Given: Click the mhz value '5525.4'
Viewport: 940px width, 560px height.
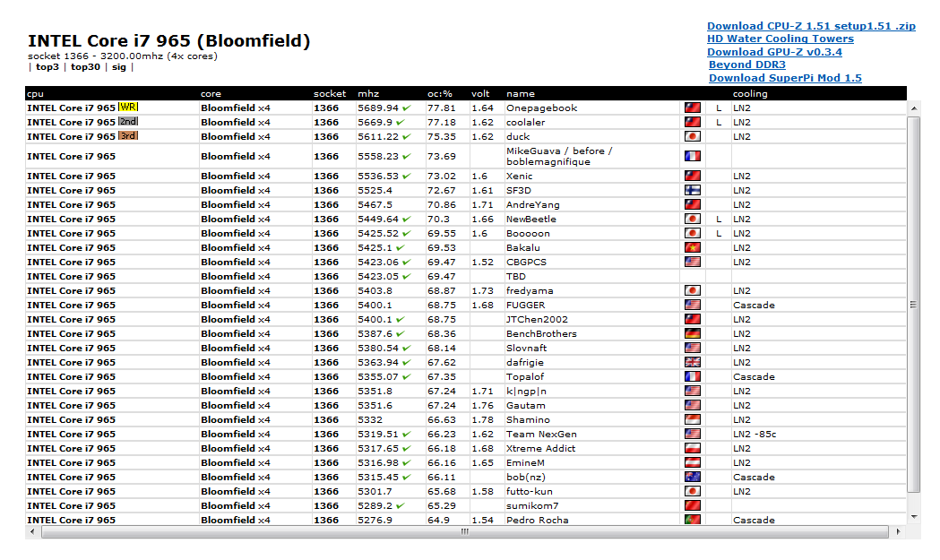Looking at the screenshot, I should coord(375,191).
